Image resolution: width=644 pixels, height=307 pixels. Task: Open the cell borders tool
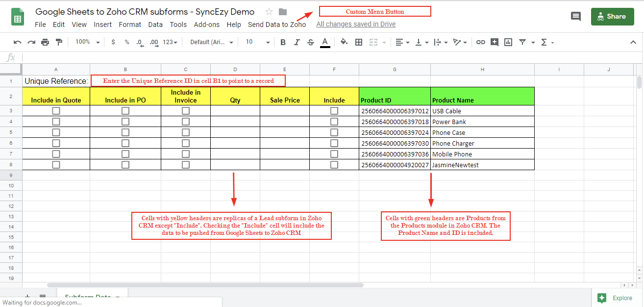359,42
